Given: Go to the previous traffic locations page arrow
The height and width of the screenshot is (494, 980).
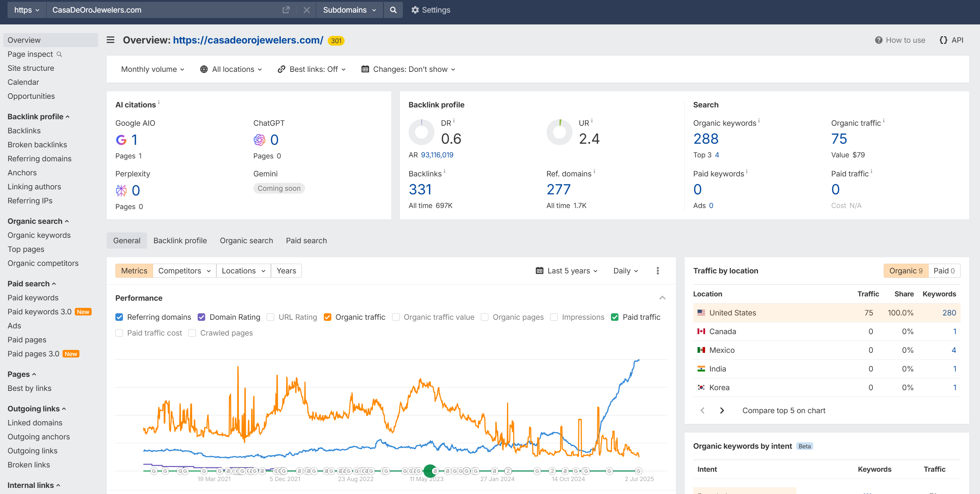Looking at the screenshot, I should 703,411.
